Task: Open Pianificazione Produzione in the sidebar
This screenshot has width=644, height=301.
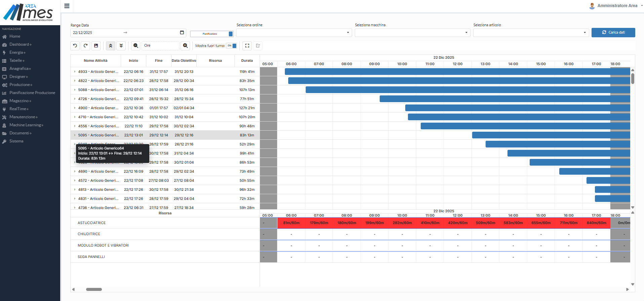Action: pyautogui.click(x=32, y=93)
